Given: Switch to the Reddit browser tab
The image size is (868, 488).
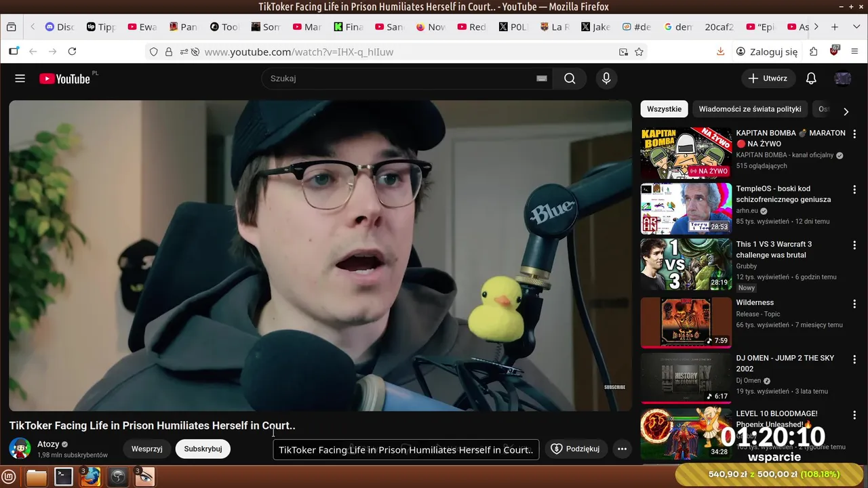Looking at the screenshot, I should point(472,27).
